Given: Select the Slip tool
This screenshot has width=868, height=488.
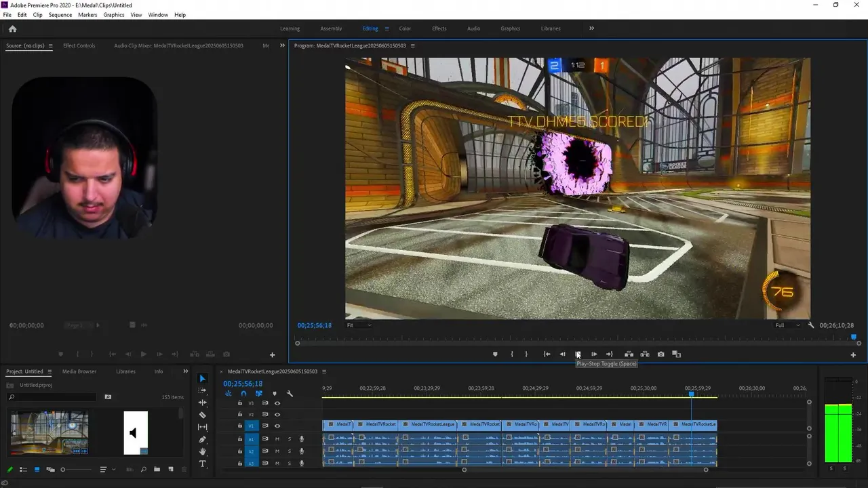Looking at the screenshot, I should (202, 427).
